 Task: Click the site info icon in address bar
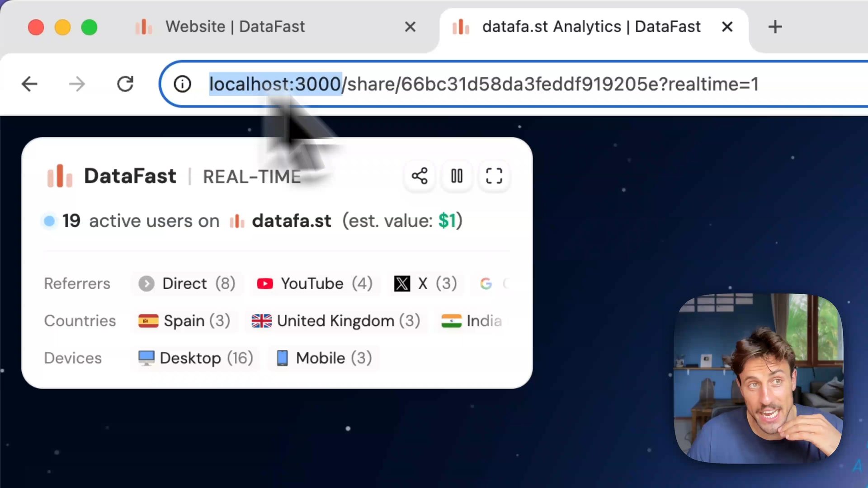pos(182,84)
